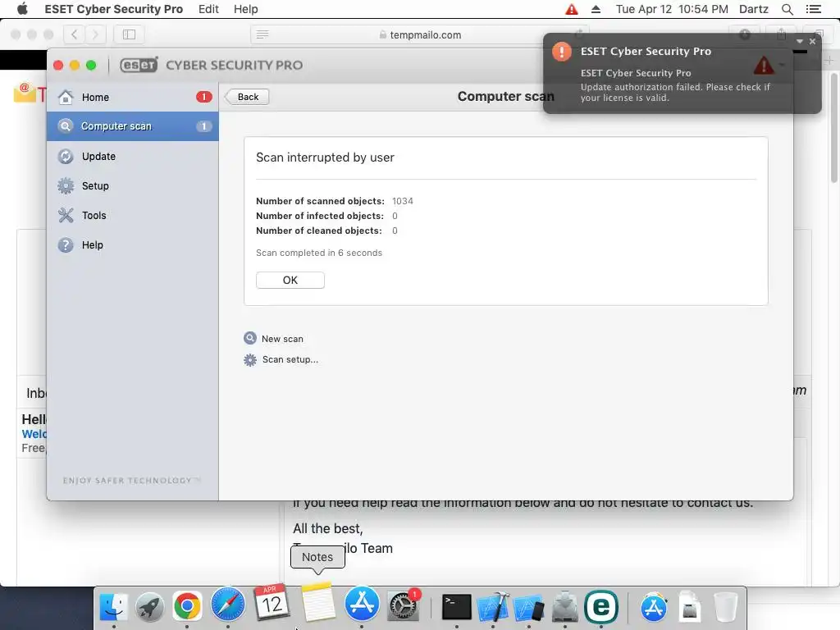
Task: Confirm the scan result with OK
Action: pyautogui.click(x=290, y=281)
